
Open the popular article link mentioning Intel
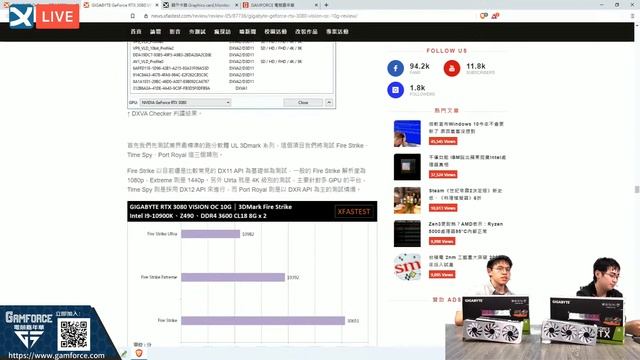tap(467, 161)
